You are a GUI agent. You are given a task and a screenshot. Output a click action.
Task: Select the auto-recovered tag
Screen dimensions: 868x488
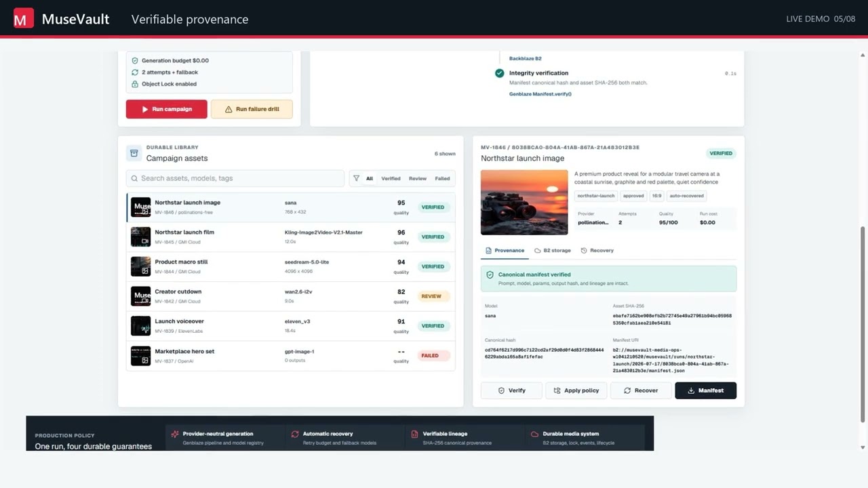(688, 196)
